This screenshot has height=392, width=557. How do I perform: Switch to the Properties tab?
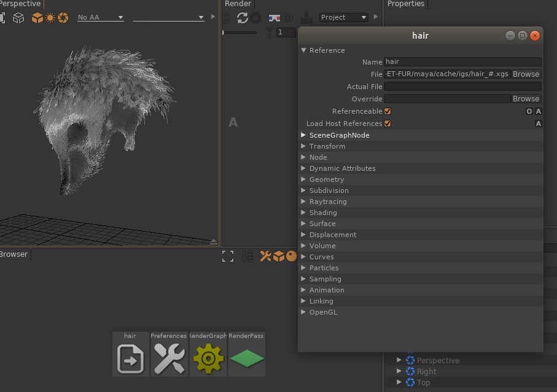pos(406,4)
